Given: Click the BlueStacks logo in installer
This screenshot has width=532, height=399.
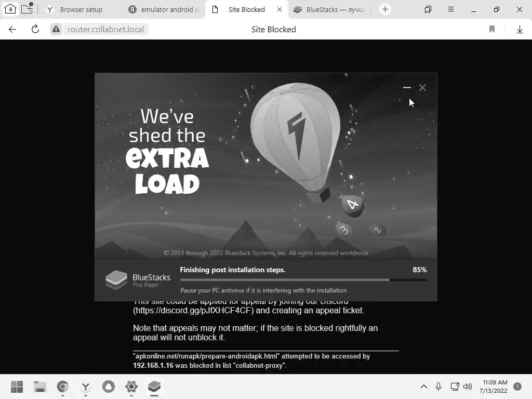Looking at the screenshot, I should [x=138, y=280].
